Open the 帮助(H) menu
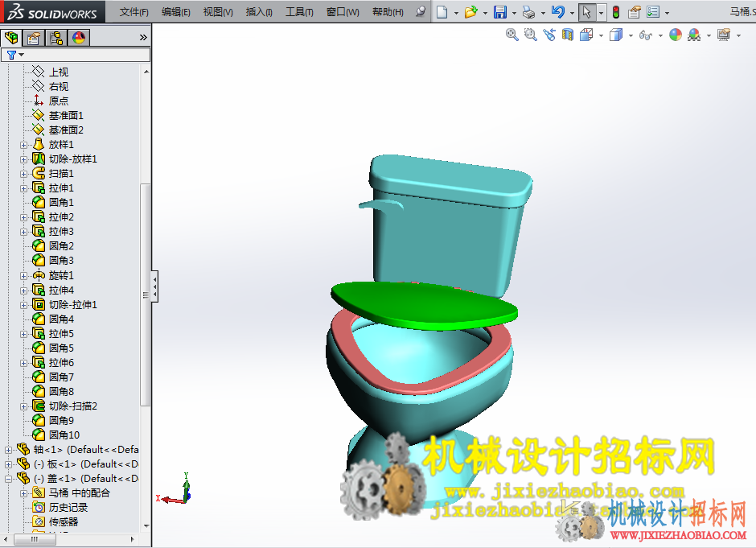The width and height of the screenshot is (756, 548). coord(388,12)
